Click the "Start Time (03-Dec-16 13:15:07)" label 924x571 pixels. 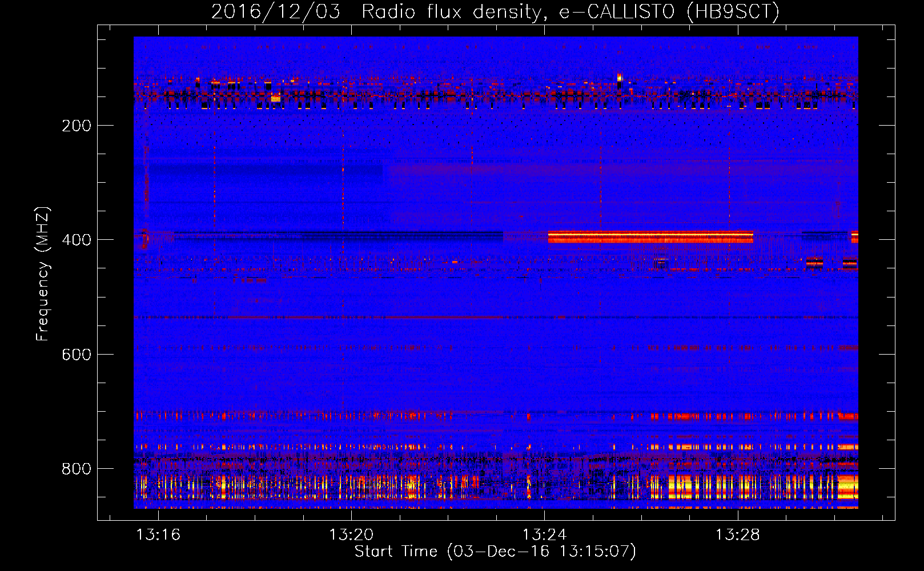495,551
